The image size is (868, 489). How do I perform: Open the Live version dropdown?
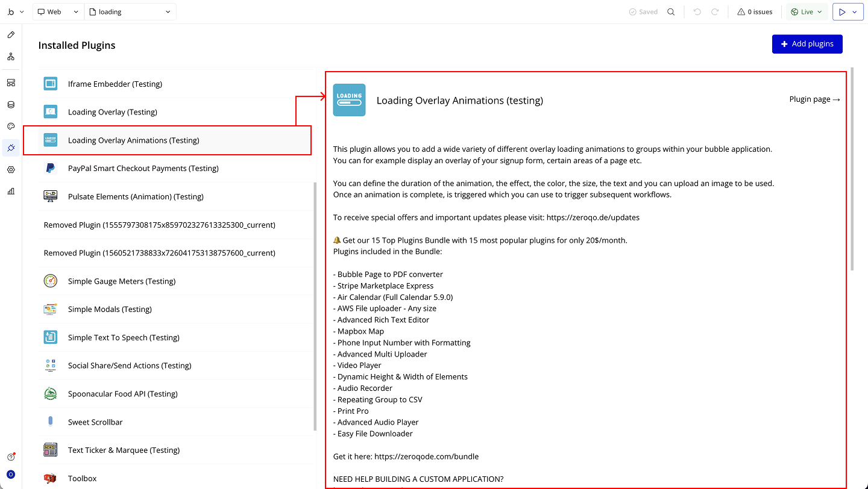[x=807, y=12]
